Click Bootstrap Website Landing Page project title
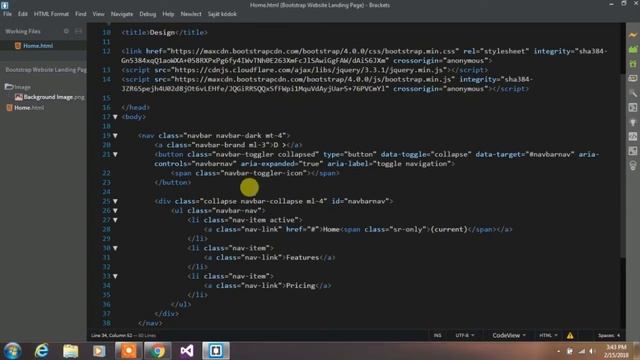Image resolution: width=640 pixels, height=360 pixels. coord(46,70)
